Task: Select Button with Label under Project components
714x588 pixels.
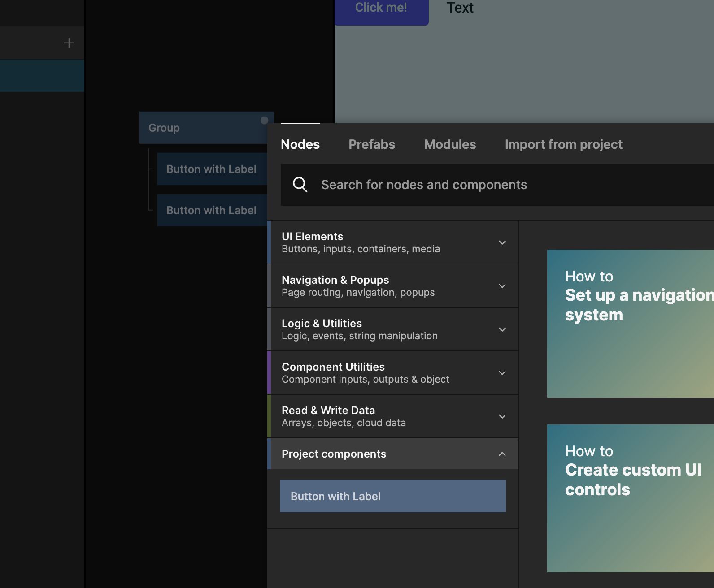Action: click(392, 496)
